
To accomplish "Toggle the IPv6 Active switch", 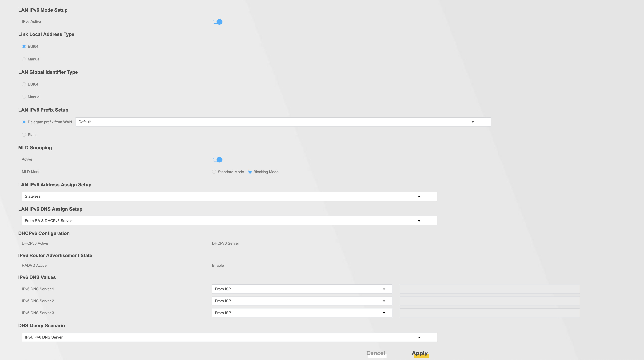I will (x=217, y=22).
